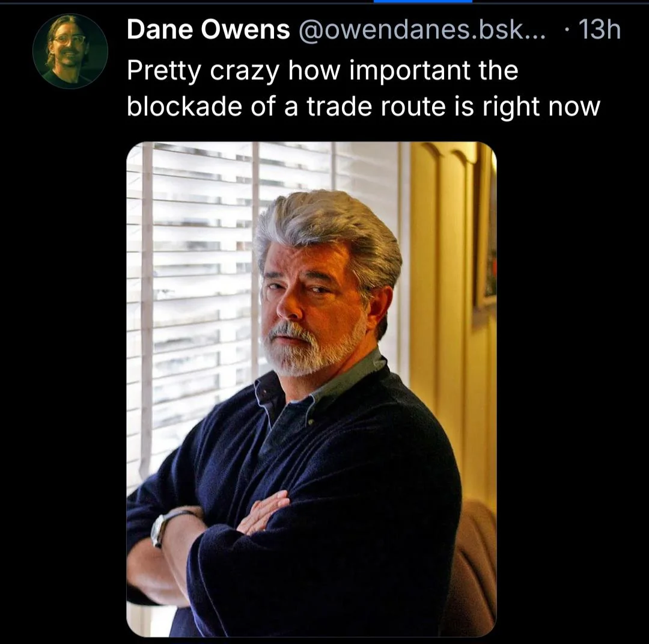Click the post text line starting 'Pretty crazy'
Image resolution: width=649 pixels, height=644 pixels.
[323, 71]
